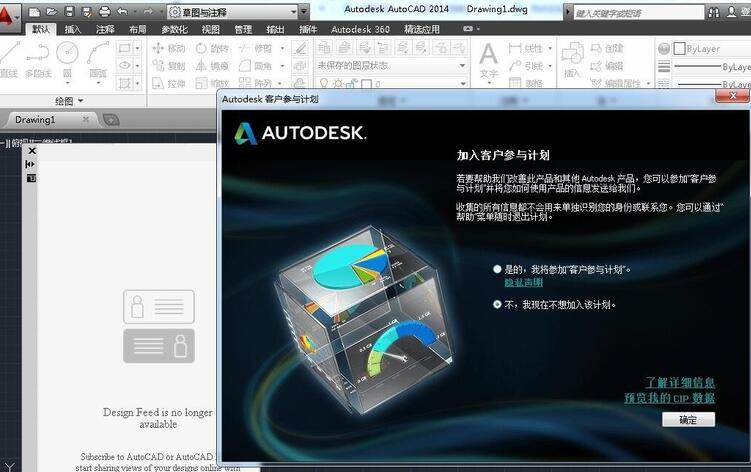751x472 pixels.
Task: Click the binoculars search icon
Action: [714, 12]
